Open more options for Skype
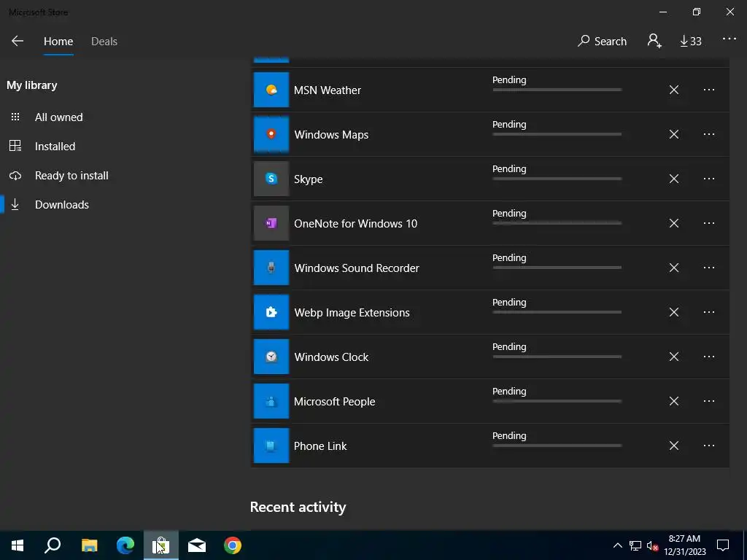This screenshot has height=560, width=747. click(x=709, y=179)
